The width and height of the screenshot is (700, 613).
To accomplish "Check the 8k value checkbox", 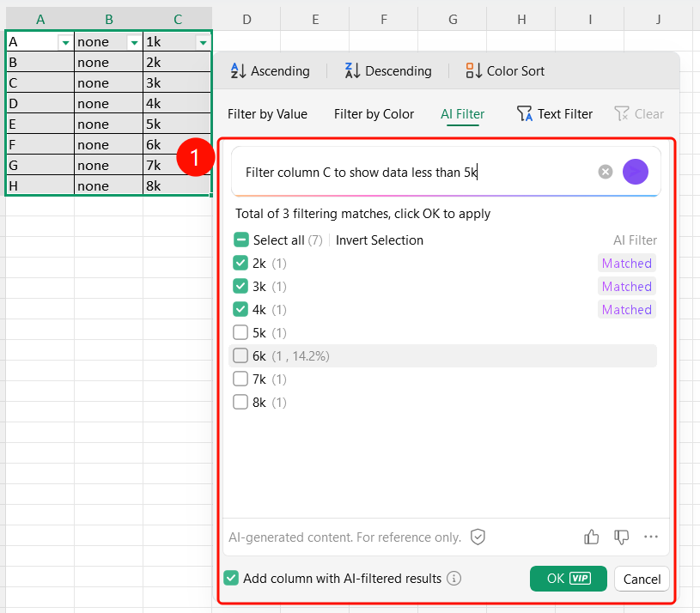I will [240, 403].
